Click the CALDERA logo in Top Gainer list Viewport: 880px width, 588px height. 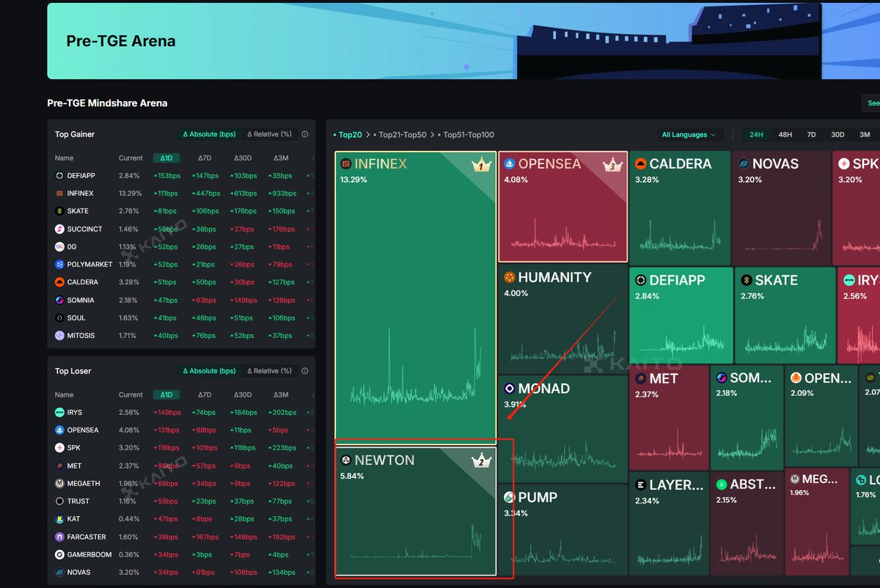click(x=59, y=282)
